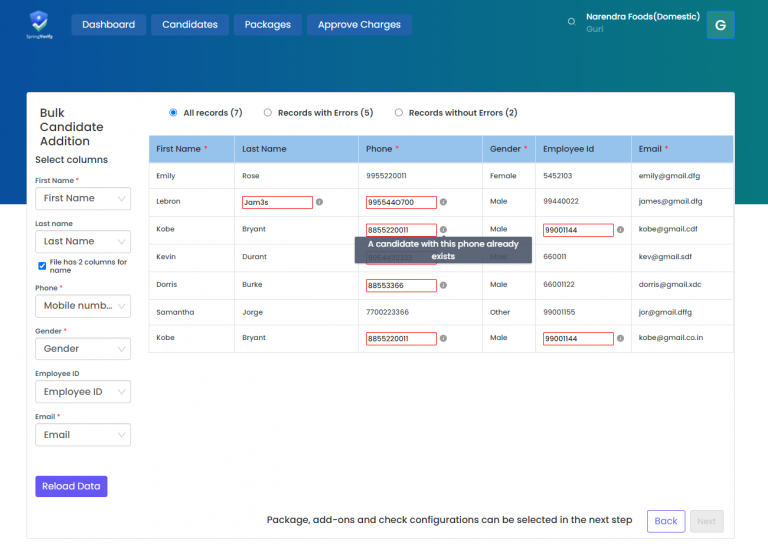
Task: Click info icon next to phone 995544O700
Action: pos(443,202)
